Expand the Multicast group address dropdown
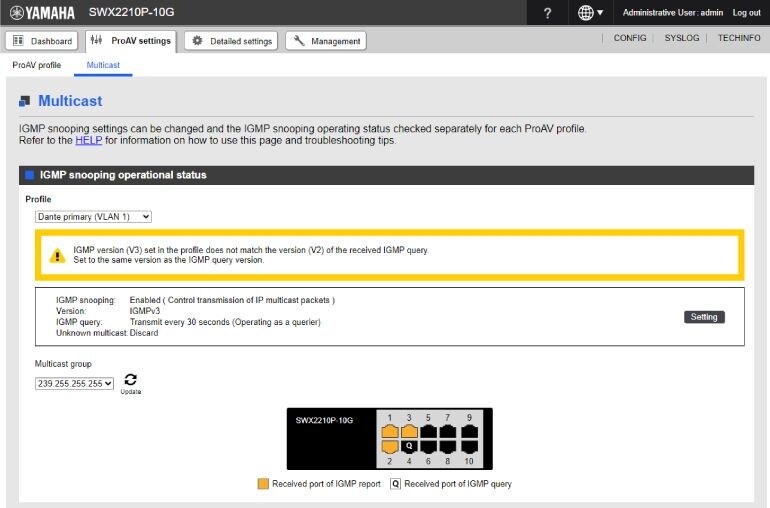The width and height of the screenshot is (770, 508). tap(75, 383)
